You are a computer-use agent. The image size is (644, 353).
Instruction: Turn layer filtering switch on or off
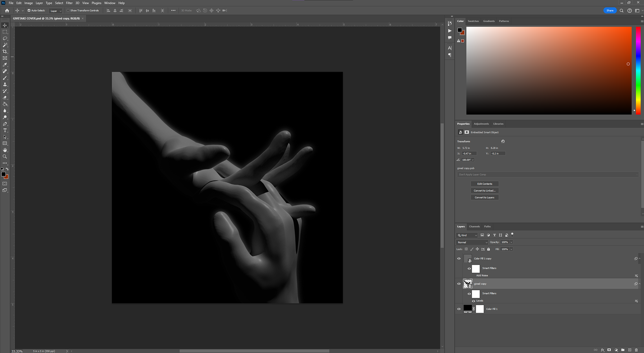[x=512, y=234]
